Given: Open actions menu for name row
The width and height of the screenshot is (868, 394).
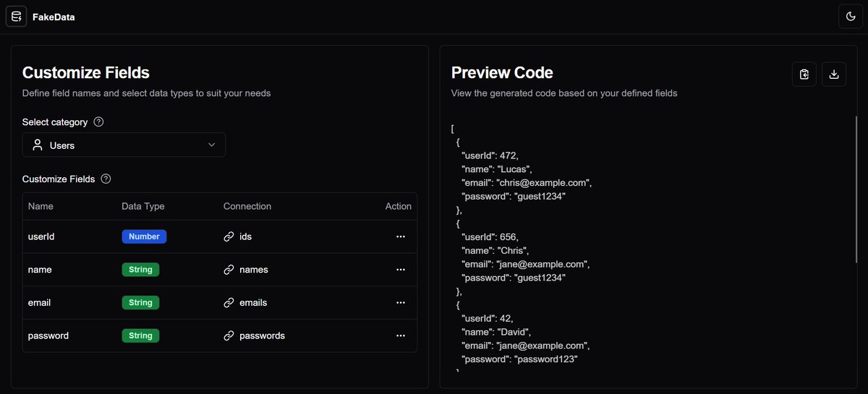Looking at the screenshot, I should (400, 270).
